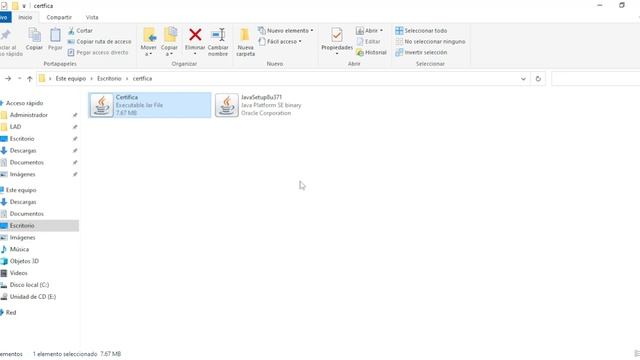The width and height of the screenshot is (640, 360).
Task: Open Unidad de CD (E:)
Action: [x=33, y=297]
